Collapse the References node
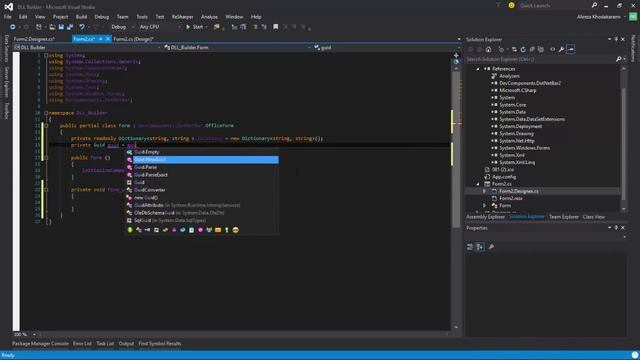 point(478,69)
